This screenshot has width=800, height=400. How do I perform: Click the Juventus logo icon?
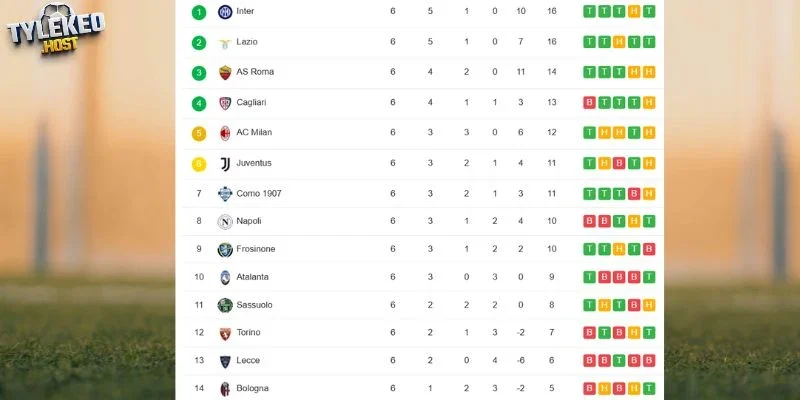click(x=225, y=164)
